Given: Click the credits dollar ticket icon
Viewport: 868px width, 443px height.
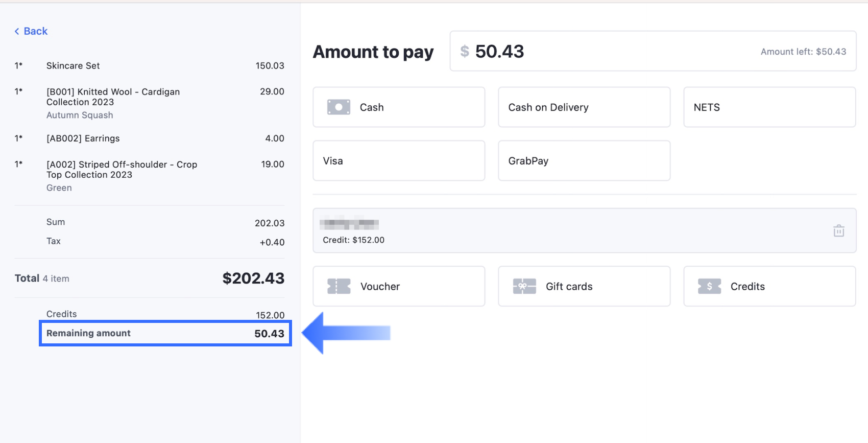Looking at the screenshot, I should [709, 287].
